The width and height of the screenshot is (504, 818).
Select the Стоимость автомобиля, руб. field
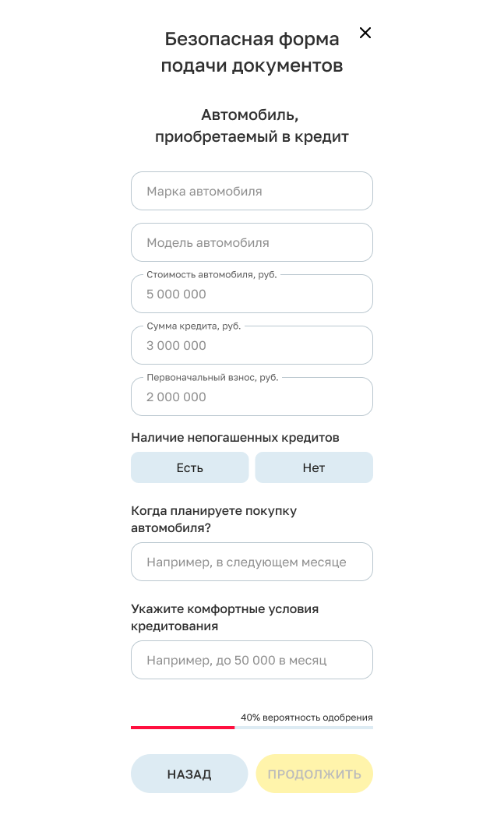[252, 294]
